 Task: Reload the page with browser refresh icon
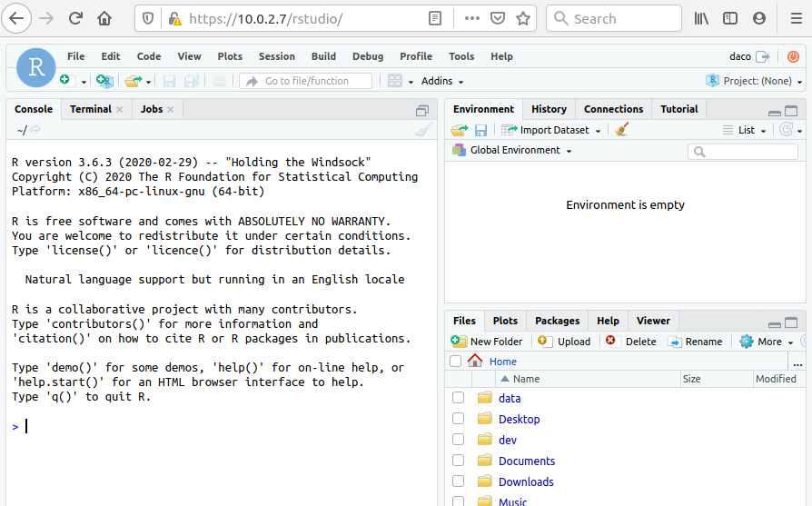[75, 19]
